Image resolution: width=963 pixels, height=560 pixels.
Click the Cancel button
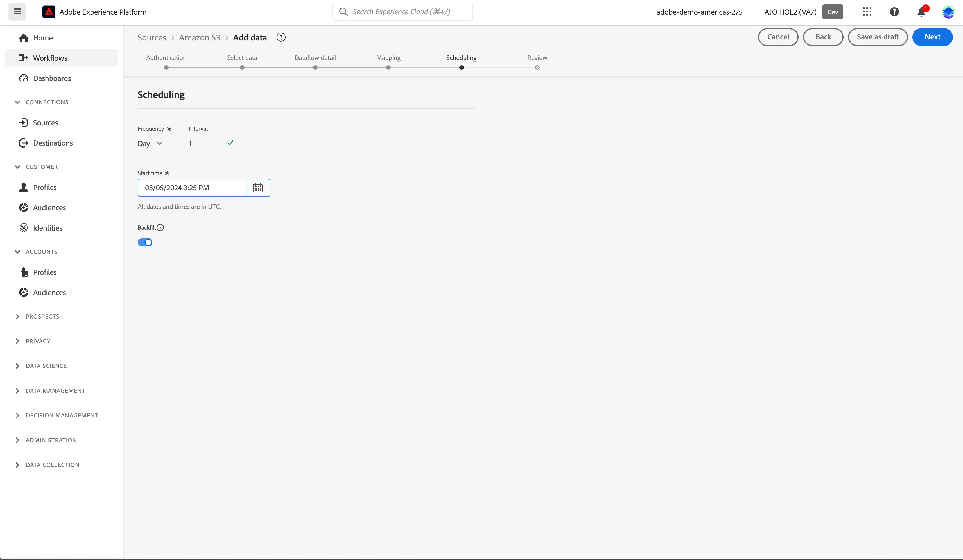778,37
